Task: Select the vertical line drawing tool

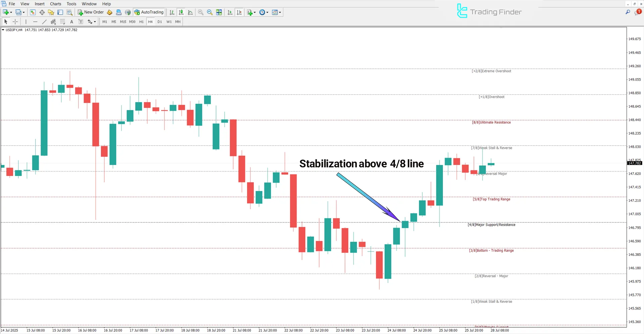Action: (26, 21)
